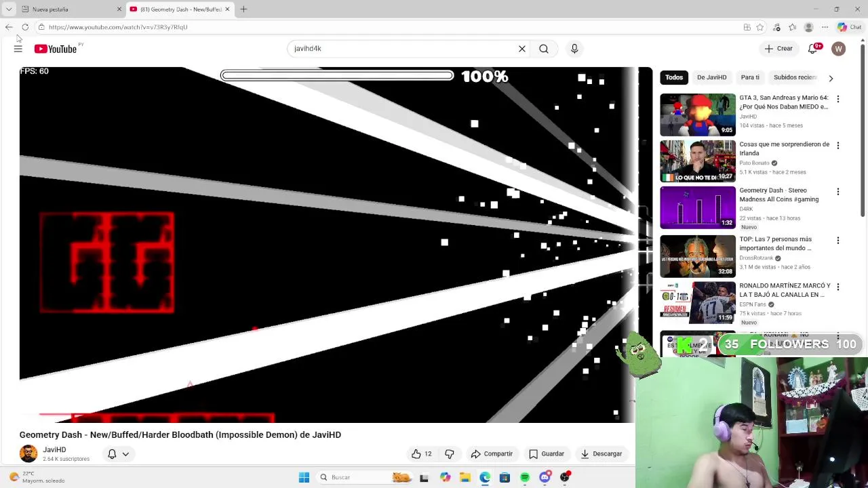The height and width of the screenshot is (488, 868).
Task: Open Windows Start menu
Action: [x=304, y=477]
